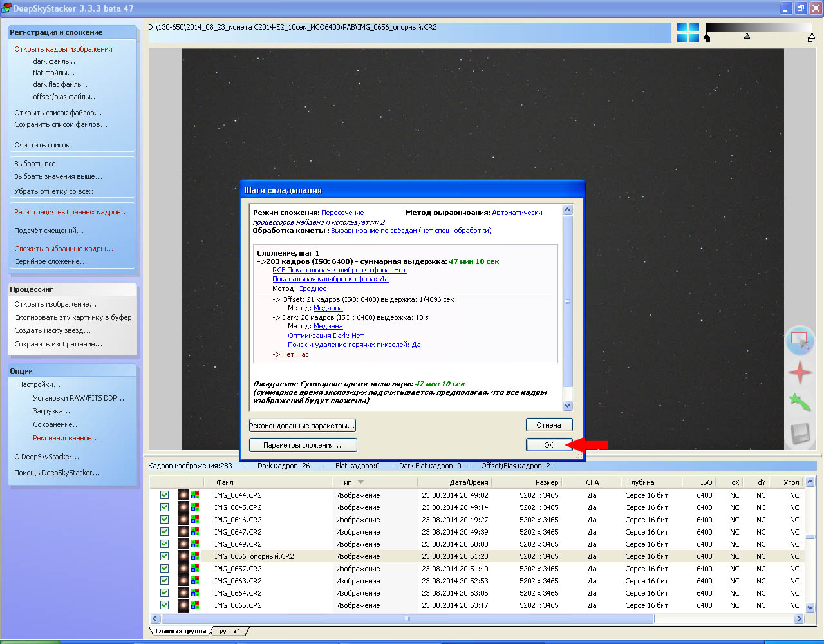824x644 pixels.
Task: Uncheck the IMG_0645.CR2 frame checkbox
Action: pyautogui.click(x=164, y=507)
